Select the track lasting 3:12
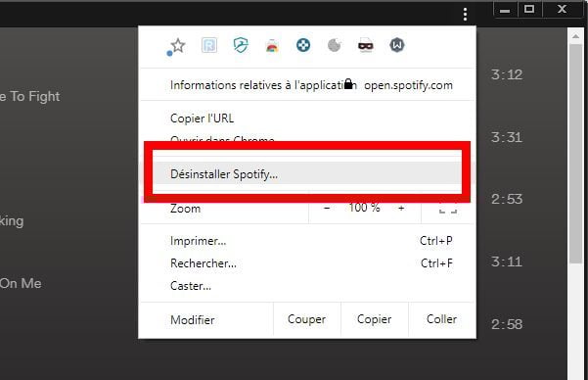This screenshot has height=380, width=588. pyautogui.click(x=507, y=74)
